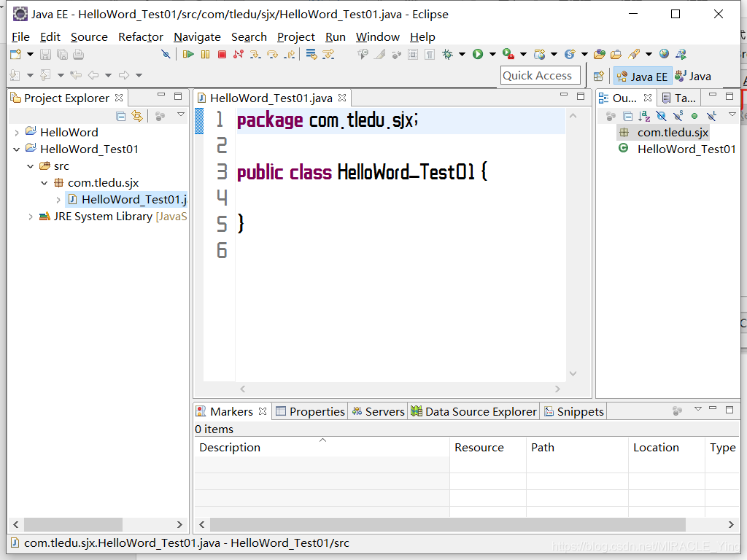Viewport: 747px width, 560px height.
Task: Open the Run dropdown arrow
Action: click(x=492, y=54)
